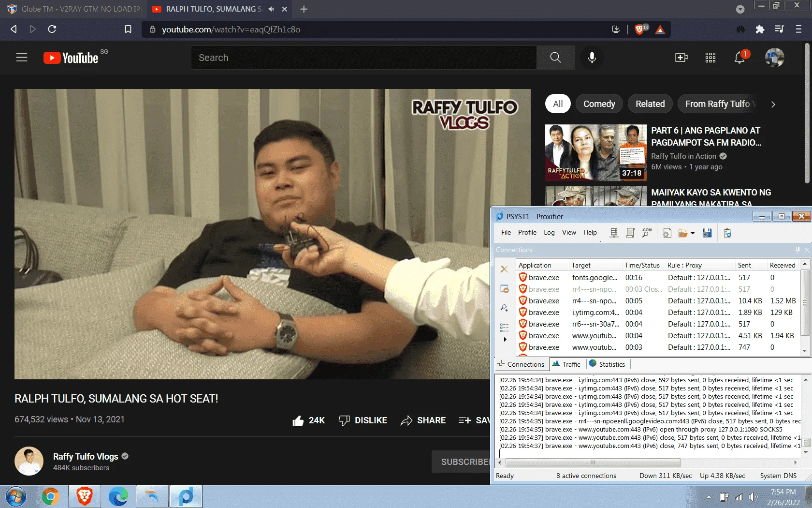This screenshot has width=812, height=508.
Task: Open Proxification Rules icon in Proxifier toolbar
Action: tap(630, 233)
